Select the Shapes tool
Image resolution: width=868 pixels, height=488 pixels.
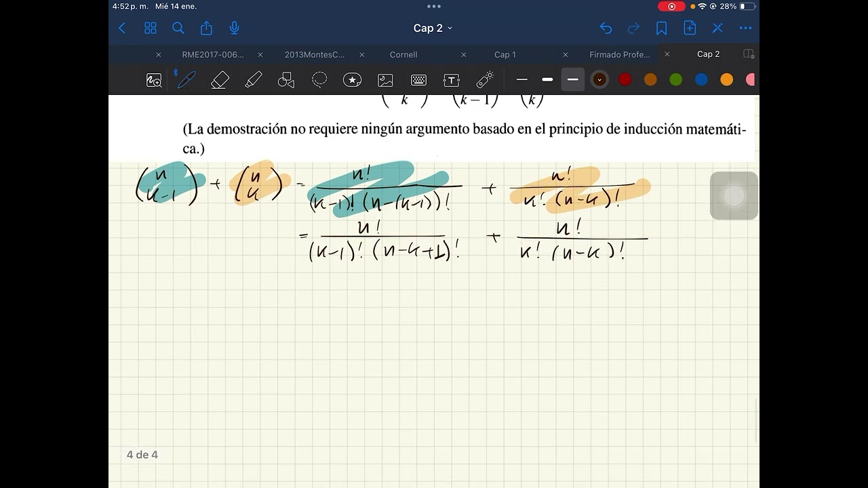(286, 80)
